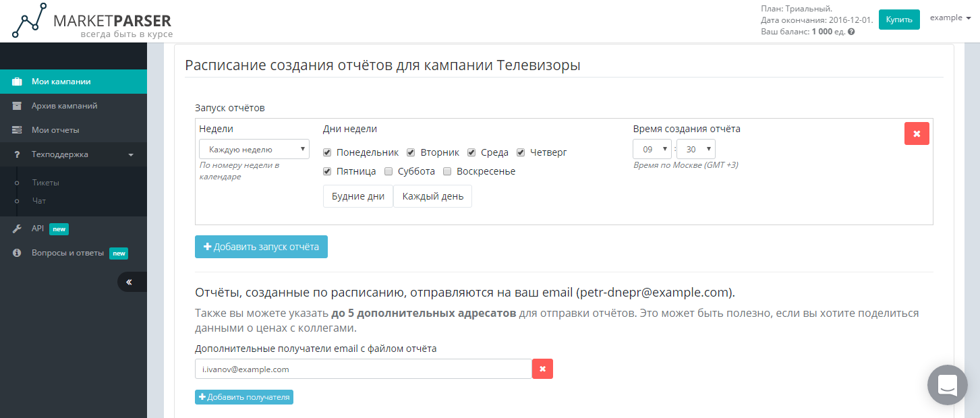
Task: Open Мои отчеты via its list icon
Action: [x=17, y=130]
